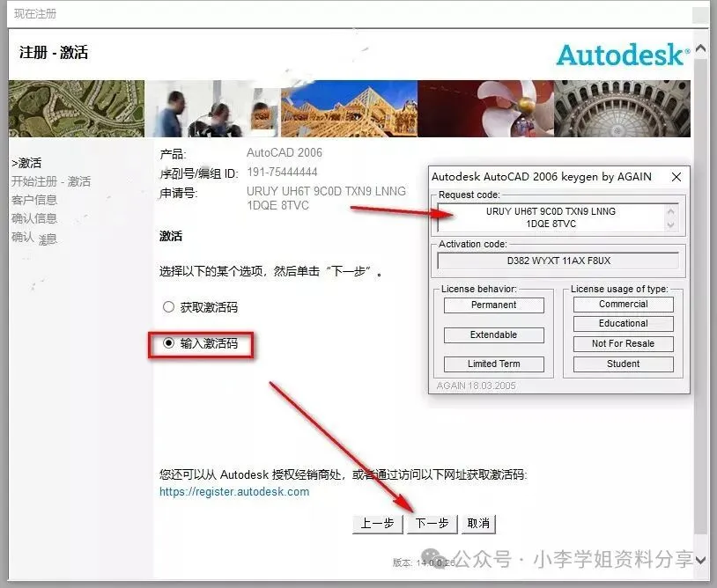
Task: Click the wooden roof frame banner image
Action: (349, 109)
